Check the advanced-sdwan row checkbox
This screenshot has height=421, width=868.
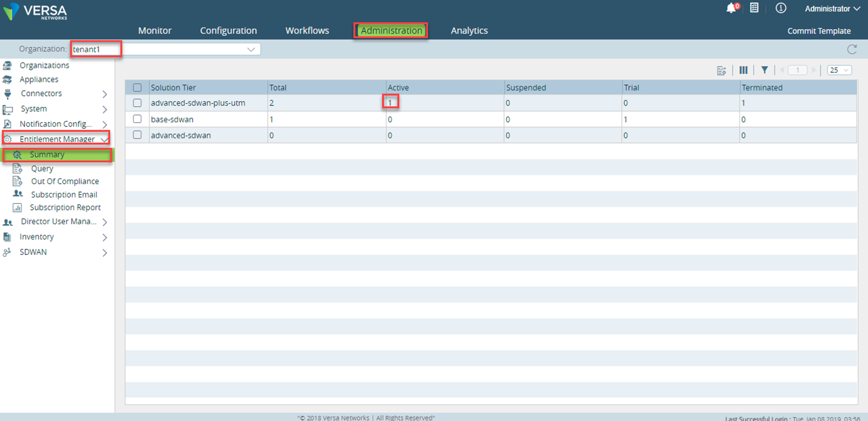click(x=137, y=135)
